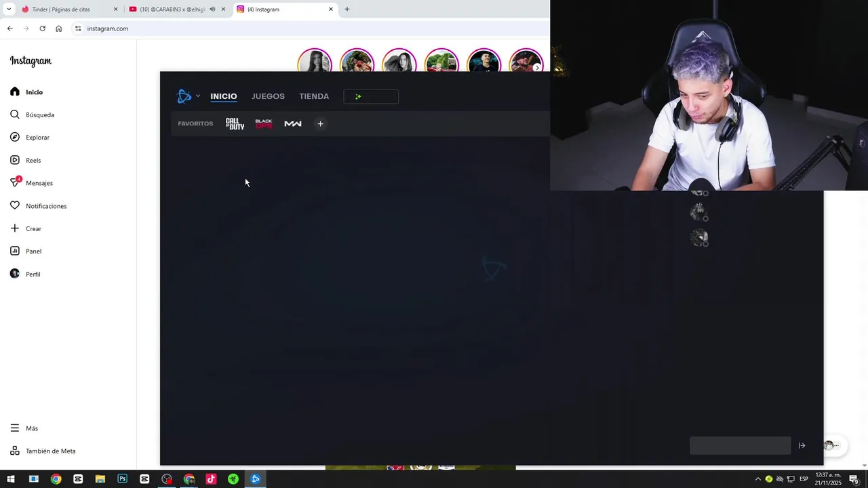
Task: Go forward in Chrome
Action: click(26, 28)
